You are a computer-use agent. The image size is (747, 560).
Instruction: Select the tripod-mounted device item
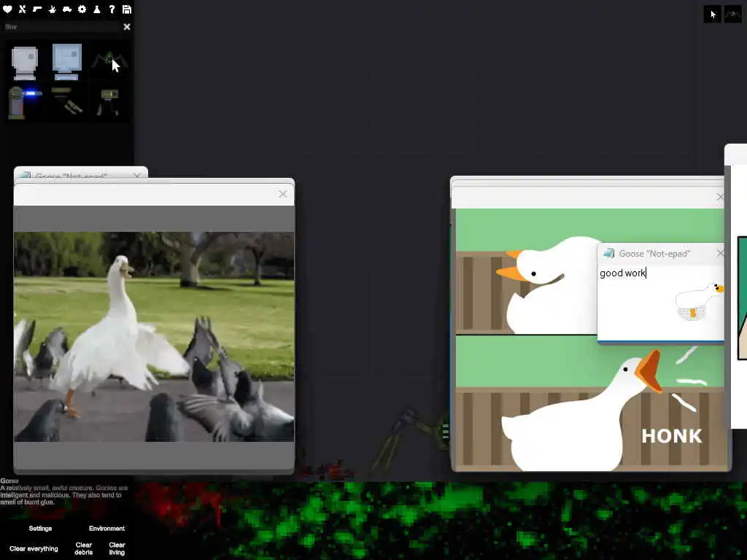point(109,102)
